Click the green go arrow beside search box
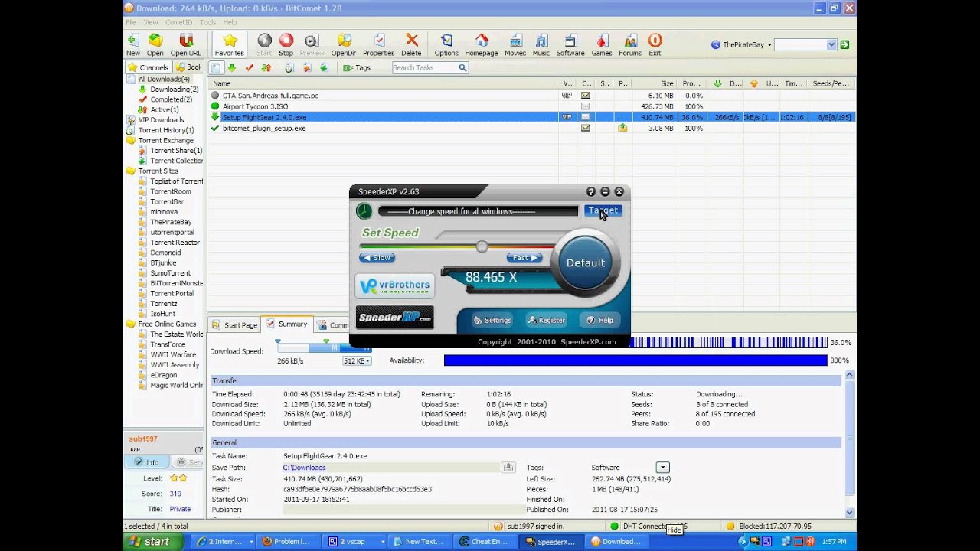Screen dimensions: 980x551 click(x=844, y=44)
